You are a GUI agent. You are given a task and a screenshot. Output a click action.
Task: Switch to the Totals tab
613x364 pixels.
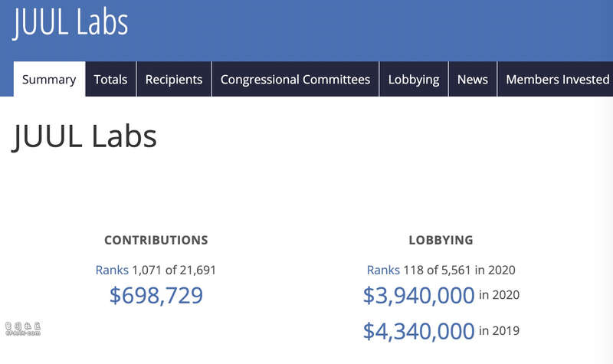[110, 80]
